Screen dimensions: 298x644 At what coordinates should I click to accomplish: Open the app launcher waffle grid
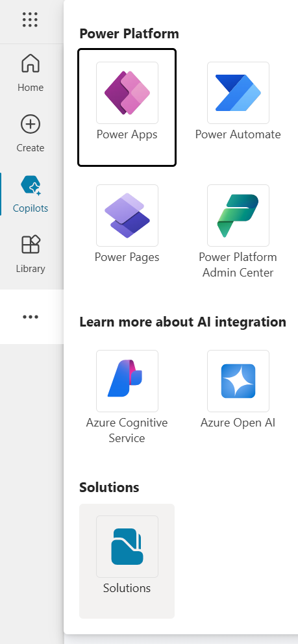coord(31,19)
